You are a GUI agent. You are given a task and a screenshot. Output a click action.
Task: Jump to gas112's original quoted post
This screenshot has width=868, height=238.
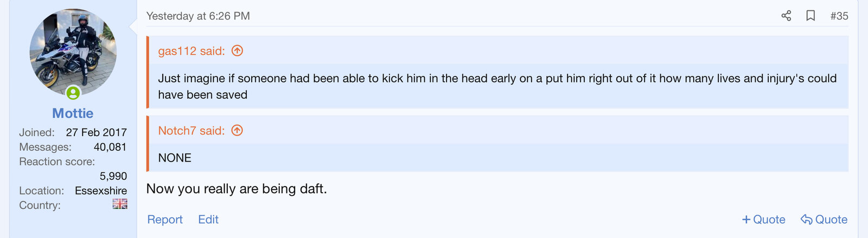[191, 51]
